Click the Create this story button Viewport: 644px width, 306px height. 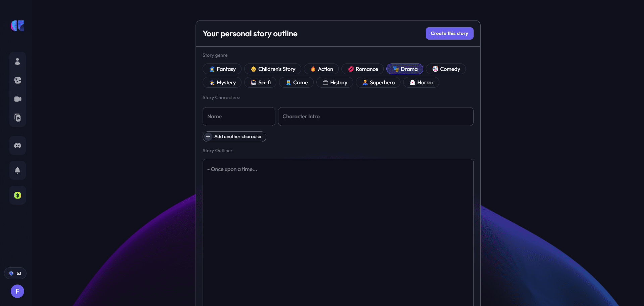click(449, 33)
